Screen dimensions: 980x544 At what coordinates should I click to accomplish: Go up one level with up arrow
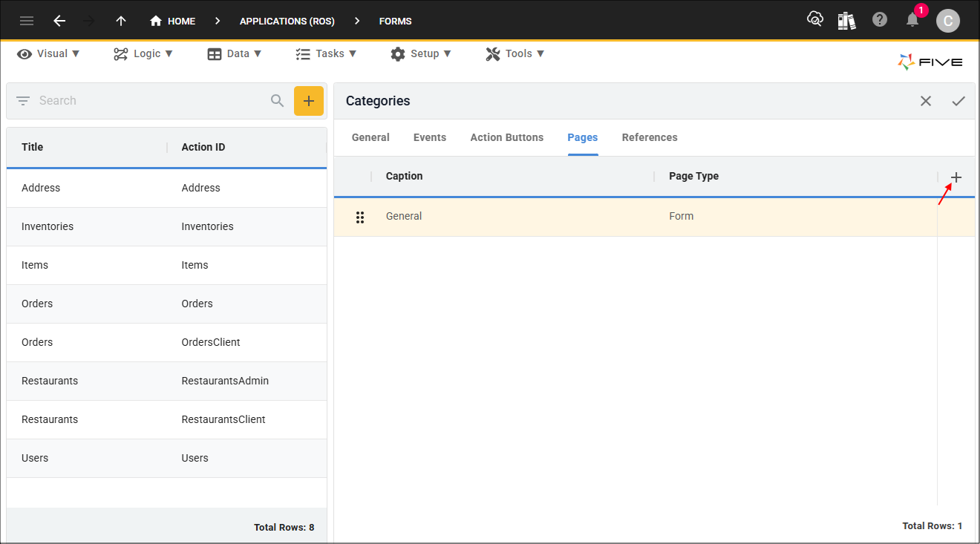pos(121,21)
